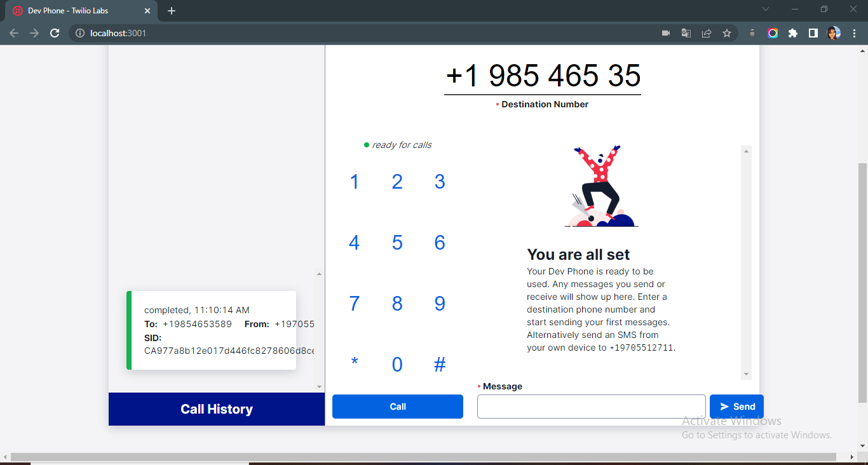The image size is (868, 465).
Task: Click the Destination Number label
Action: (x=545, y=104)
